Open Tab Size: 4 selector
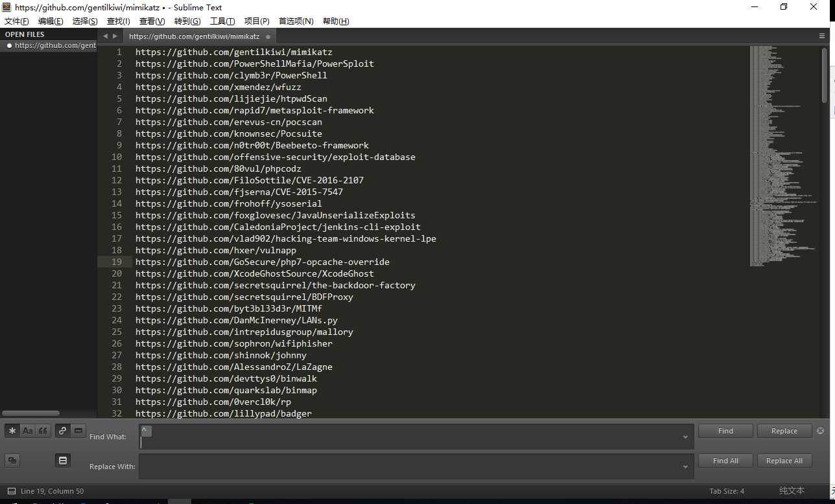This screenshot has width=835, height=504. 727,491
